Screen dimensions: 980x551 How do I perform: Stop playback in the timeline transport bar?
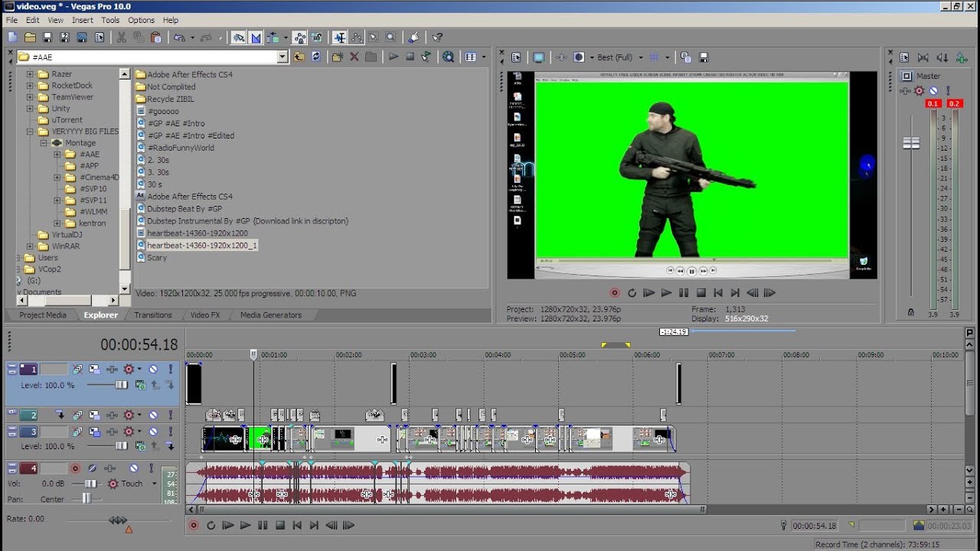point(280,526)
